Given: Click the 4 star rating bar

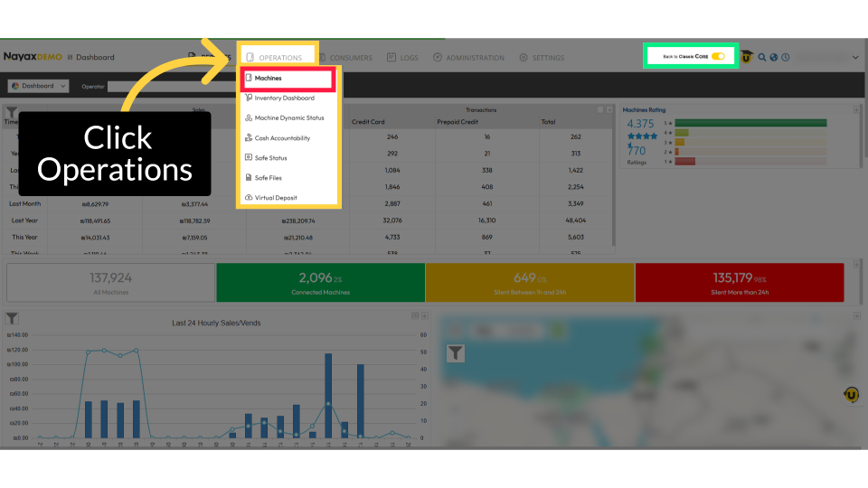Looking at the screenshot, I should coord(682,133).
